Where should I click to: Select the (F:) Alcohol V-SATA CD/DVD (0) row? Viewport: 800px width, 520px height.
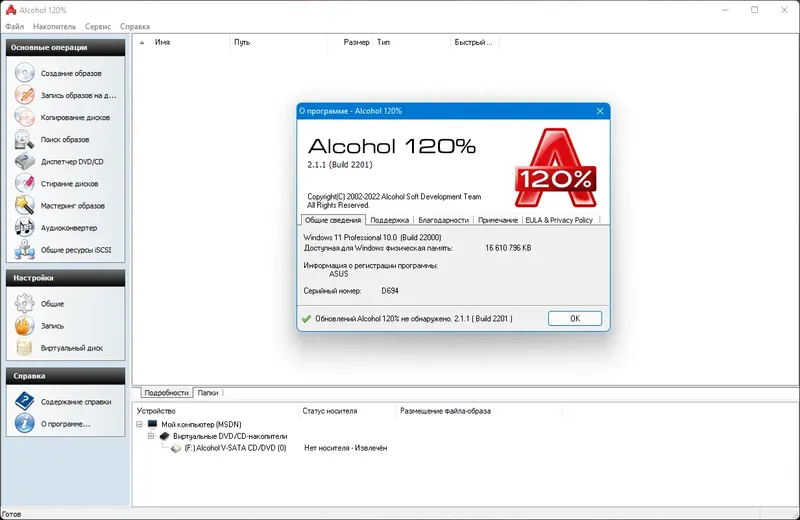click(x=235, y=448)
